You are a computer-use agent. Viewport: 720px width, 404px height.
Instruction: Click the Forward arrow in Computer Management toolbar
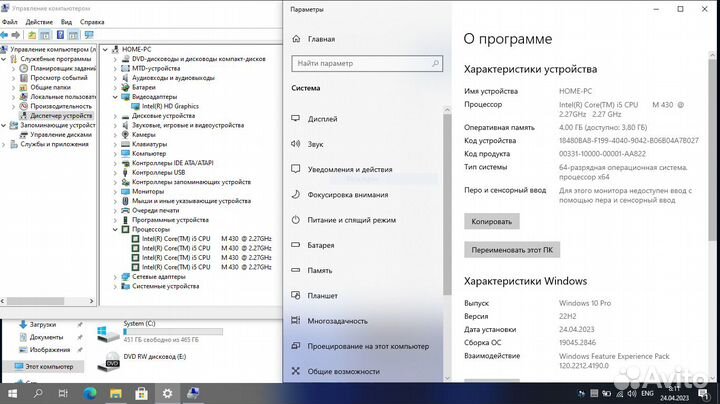click(x=16, y=35)
